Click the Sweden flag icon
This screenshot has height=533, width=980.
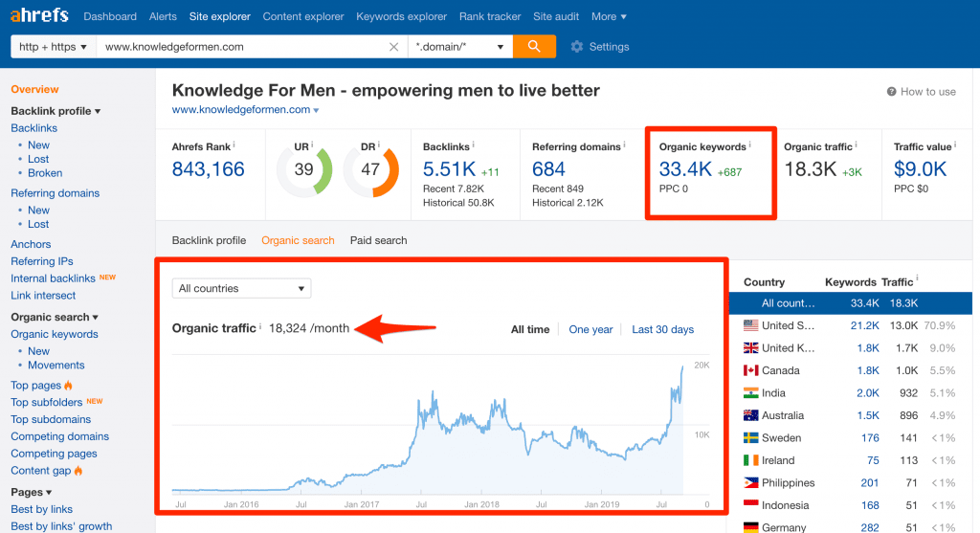[x=750, y=437]
